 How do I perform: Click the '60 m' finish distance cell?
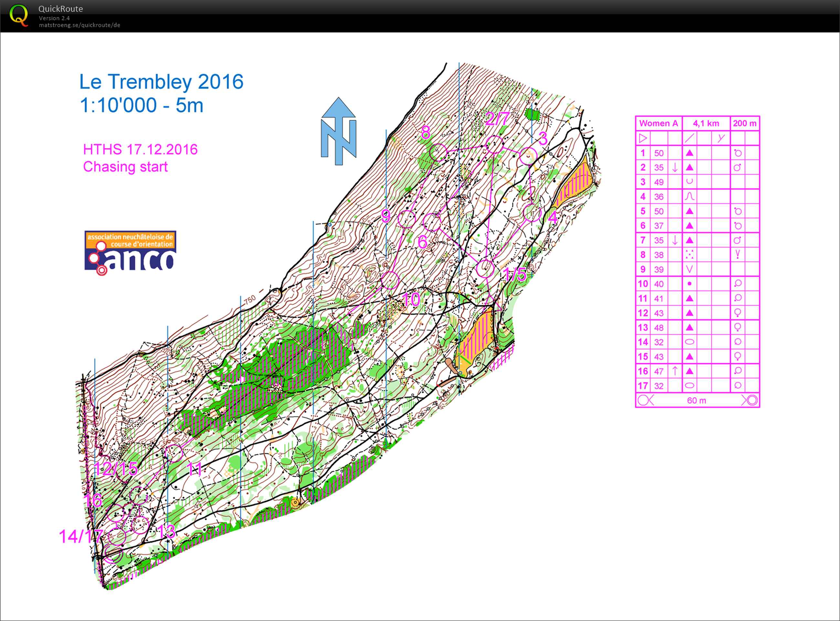(696, 400)
